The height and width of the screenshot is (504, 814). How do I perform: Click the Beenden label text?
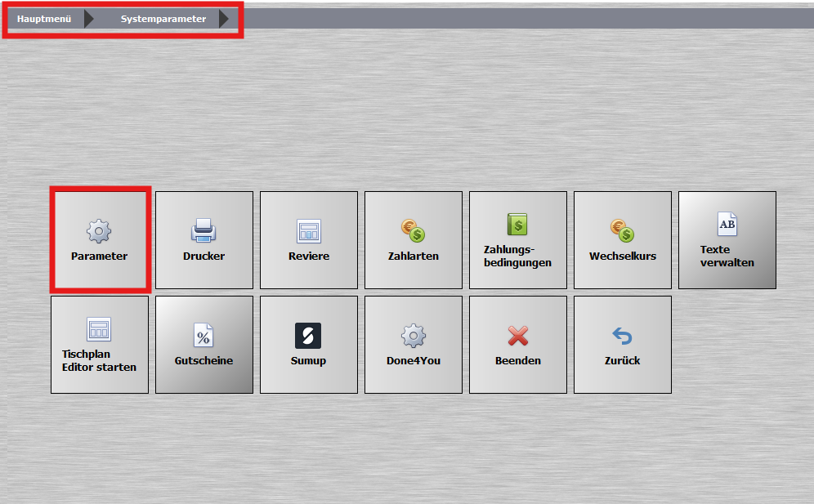click(518, 360)
